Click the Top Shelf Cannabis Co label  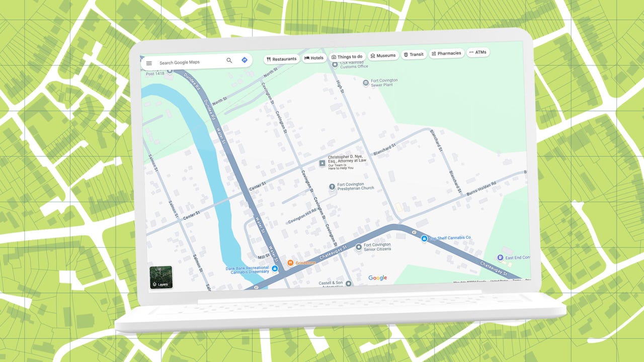pos(450,238)
